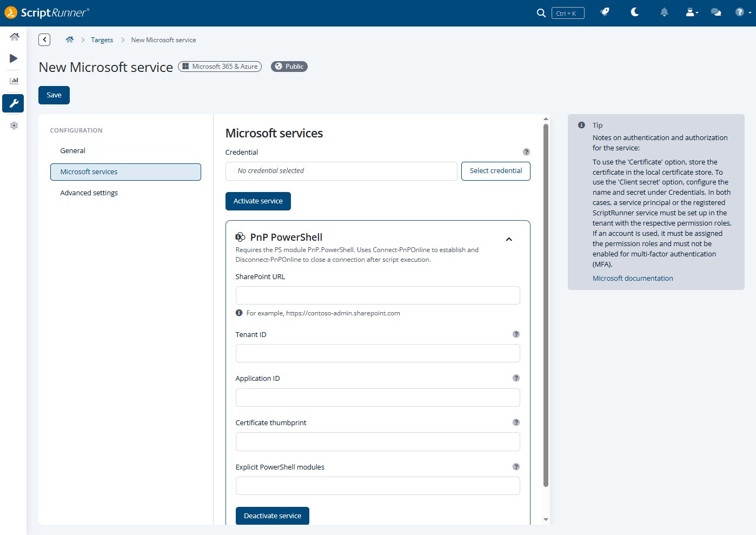Open the wrench configuration icon in sidebar
This screenshot has height=535, width=756.
click(14, 103)
